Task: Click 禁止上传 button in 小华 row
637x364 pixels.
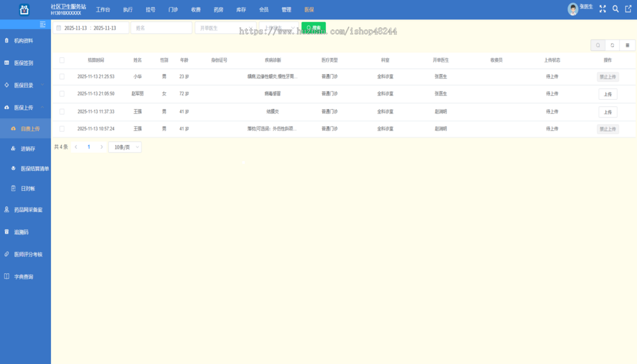Action: point(608,77)
